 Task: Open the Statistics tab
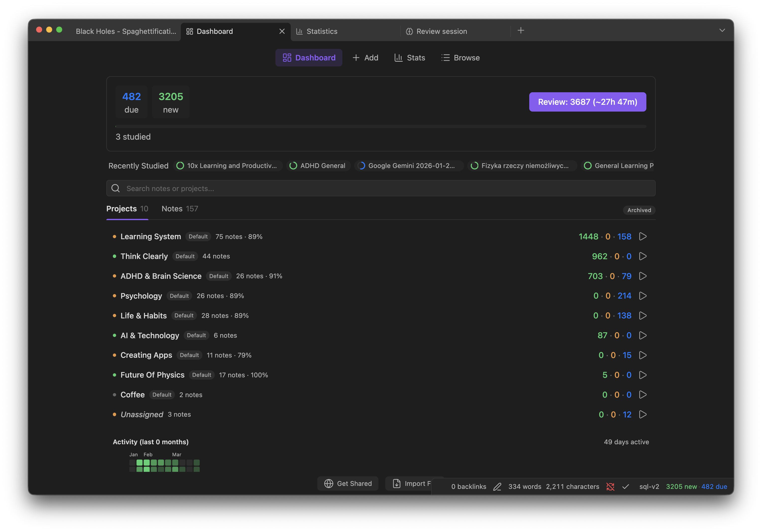pos(321,31)
